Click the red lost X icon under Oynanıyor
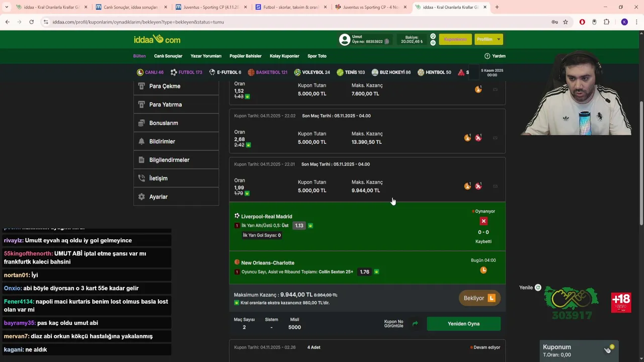 [484, 221]
